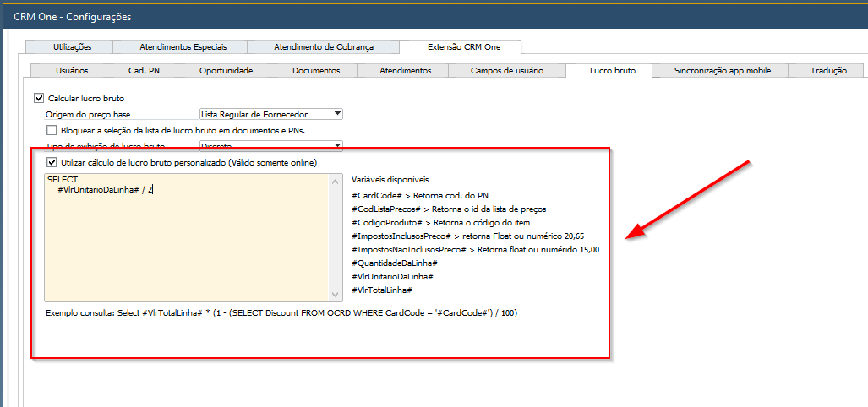
Task: Open the Documentos sub-tab
Action: pos(316,71)
